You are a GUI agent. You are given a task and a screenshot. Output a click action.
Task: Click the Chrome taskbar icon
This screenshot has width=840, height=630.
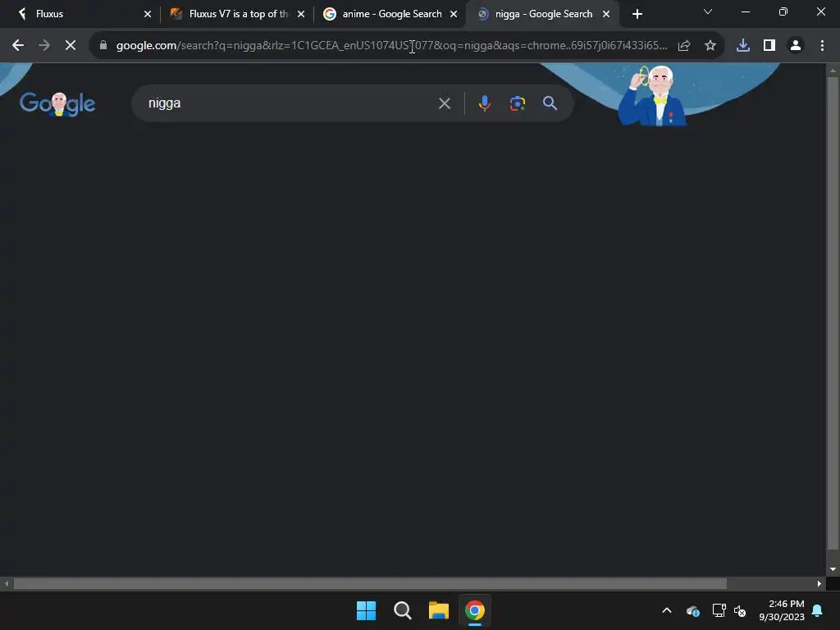[x=475, y=610]
